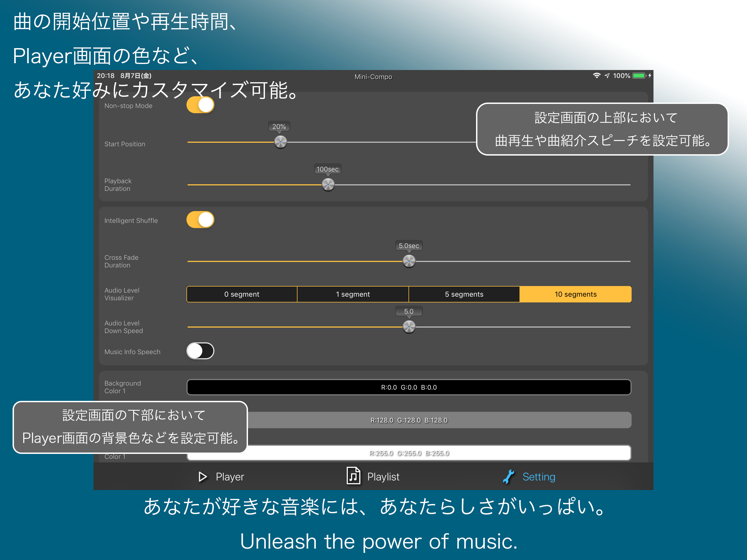Switch to the Setting tab
The height and width of the screenshot is (560, 747).
pyautogui.click(x=529, y=477)
